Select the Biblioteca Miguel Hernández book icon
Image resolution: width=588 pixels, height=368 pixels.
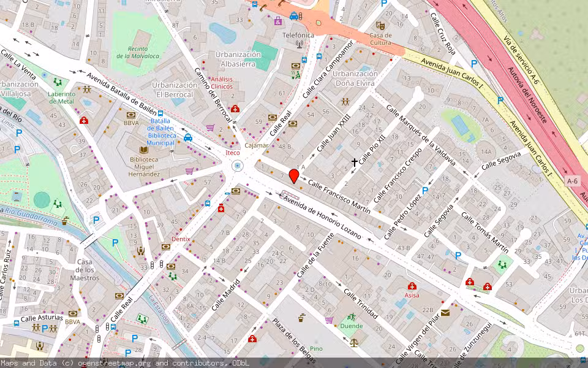143,151
